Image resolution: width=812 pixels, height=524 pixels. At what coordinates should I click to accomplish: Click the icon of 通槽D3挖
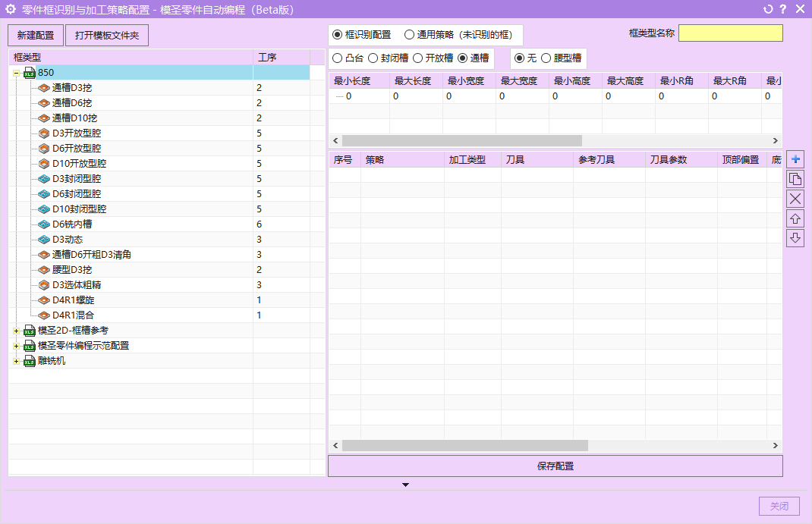coord(44,88)
